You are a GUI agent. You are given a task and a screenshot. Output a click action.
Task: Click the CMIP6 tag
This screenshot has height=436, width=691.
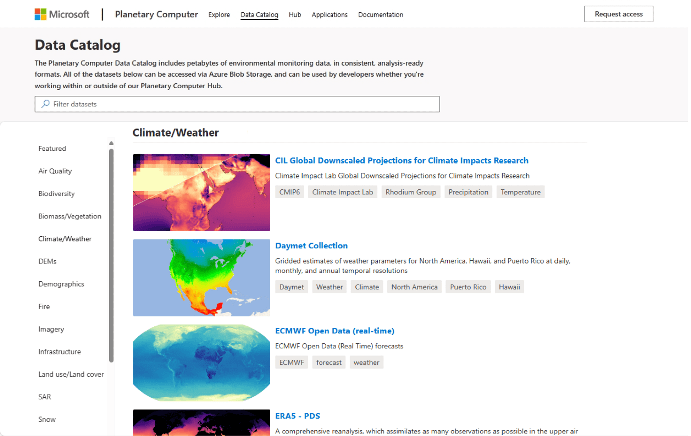[x=289, y=192]
